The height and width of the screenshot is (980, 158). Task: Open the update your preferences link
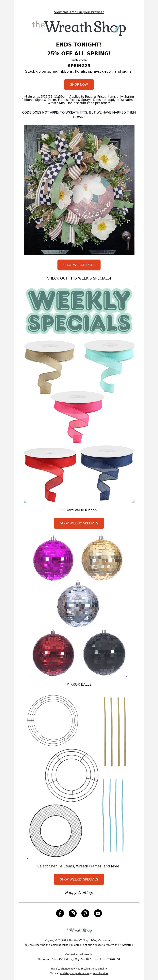click(74, 973)
